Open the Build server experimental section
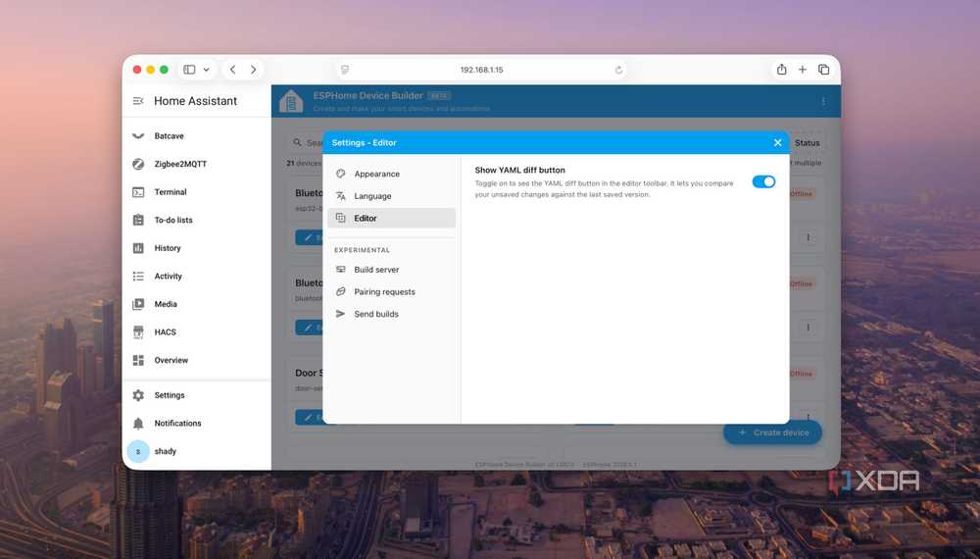 tap(391, 270)
